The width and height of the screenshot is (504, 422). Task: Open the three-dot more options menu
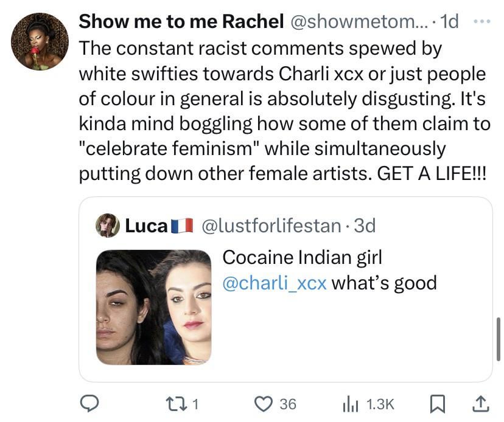pos(481,21)
